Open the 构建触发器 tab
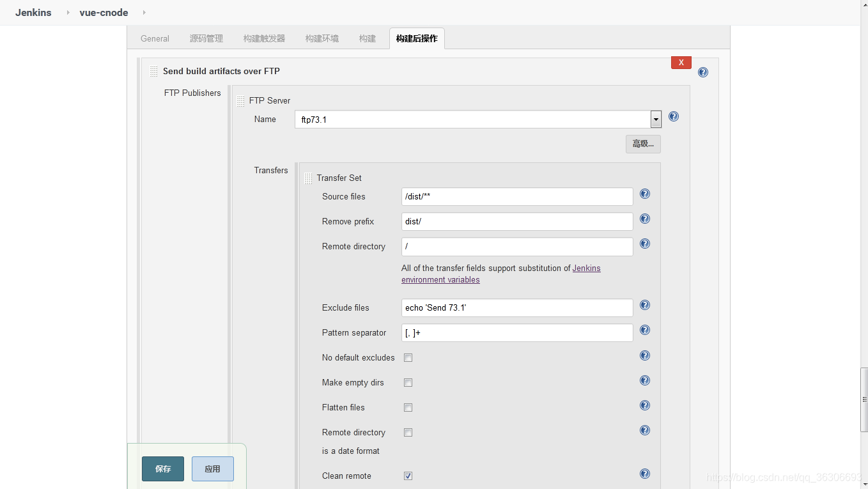This screenshot has height=489, width=868. tap(264, 38)
